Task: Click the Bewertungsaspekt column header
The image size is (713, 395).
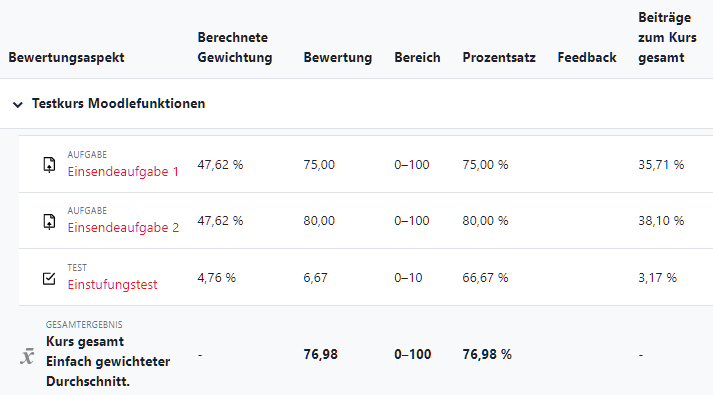Action: pyautogui.click(x=66, y=57)
